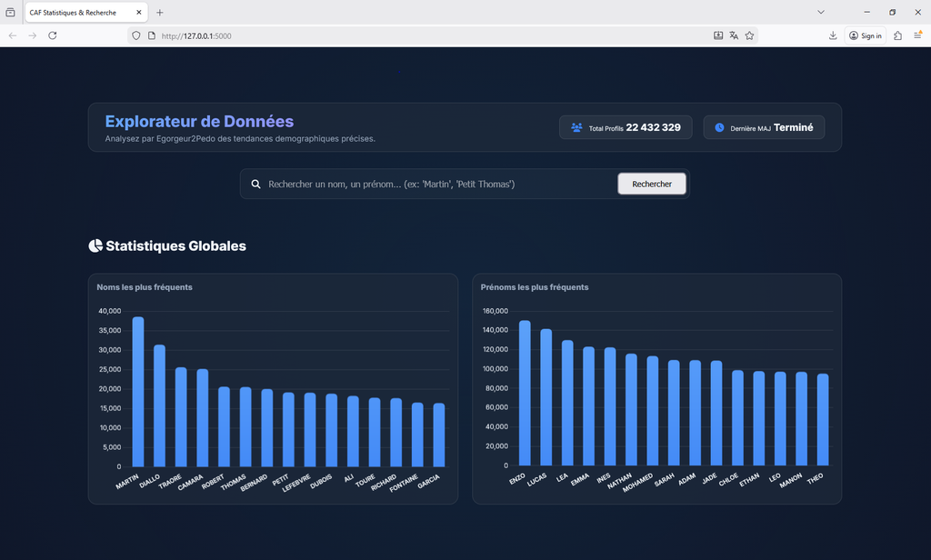Expand the list all tabs chevron
The image size is (931, 560).
[x=821, y=12]
